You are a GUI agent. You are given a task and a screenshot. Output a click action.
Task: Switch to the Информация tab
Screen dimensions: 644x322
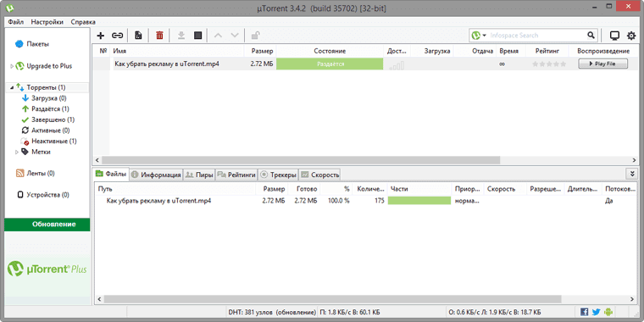[156, 175]
